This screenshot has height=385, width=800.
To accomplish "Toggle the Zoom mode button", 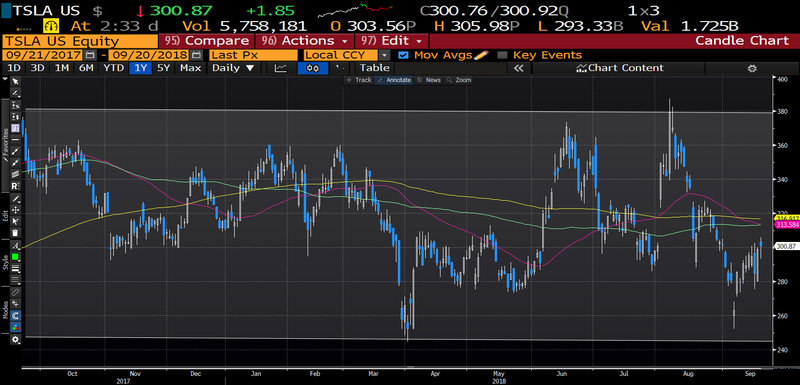I will (x=459, y=80).
